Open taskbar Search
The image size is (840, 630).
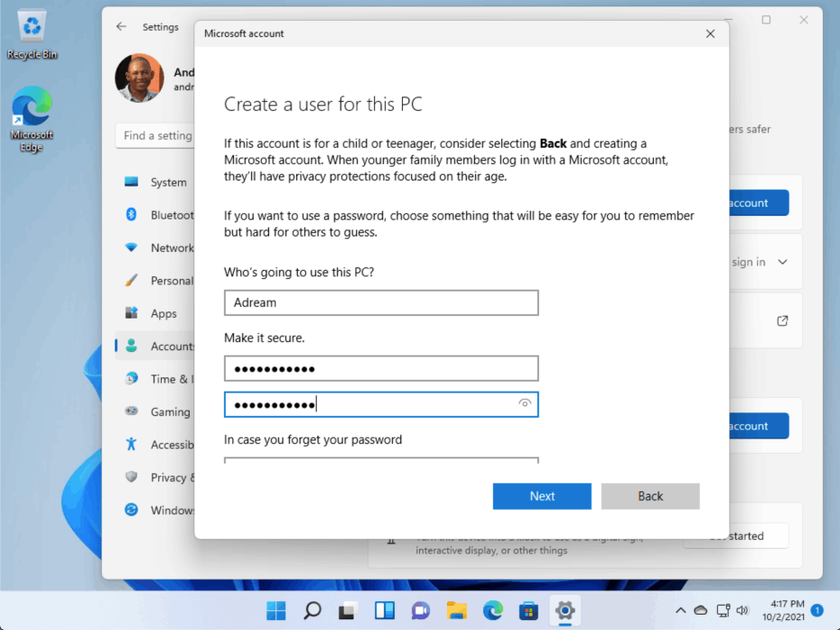coord(313,611)
